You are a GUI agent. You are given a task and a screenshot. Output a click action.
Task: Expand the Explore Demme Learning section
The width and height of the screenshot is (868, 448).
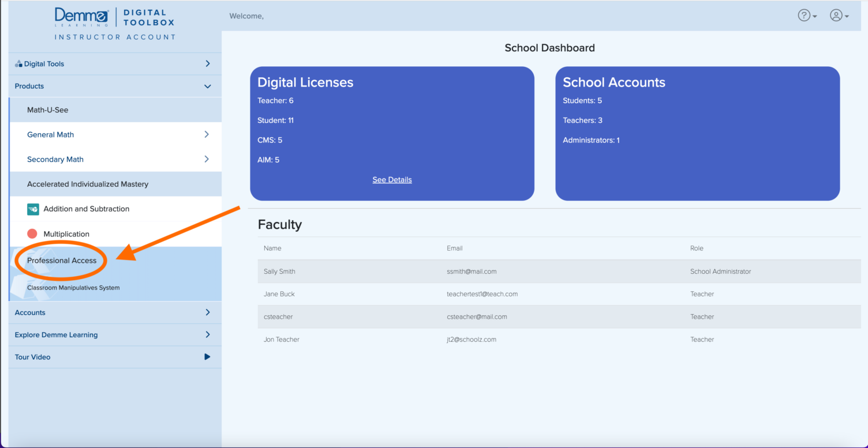207,334
